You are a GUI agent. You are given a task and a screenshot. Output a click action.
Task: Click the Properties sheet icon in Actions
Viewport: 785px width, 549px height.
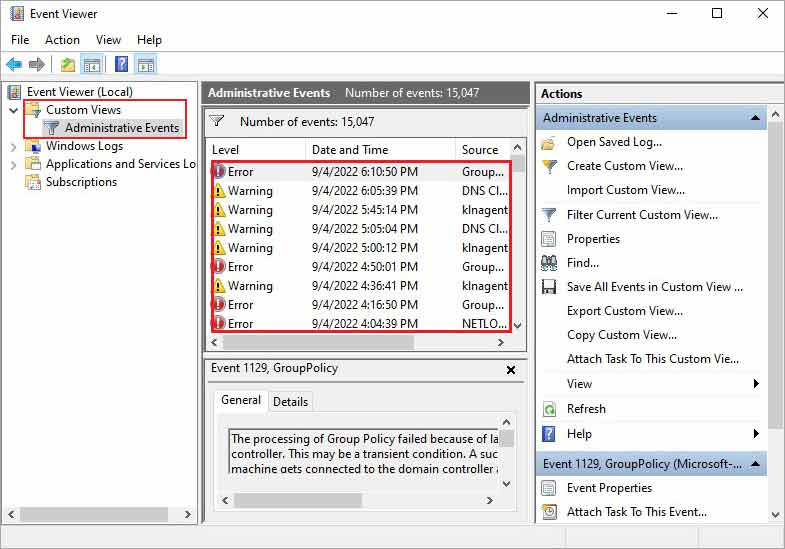click(549, 239)
